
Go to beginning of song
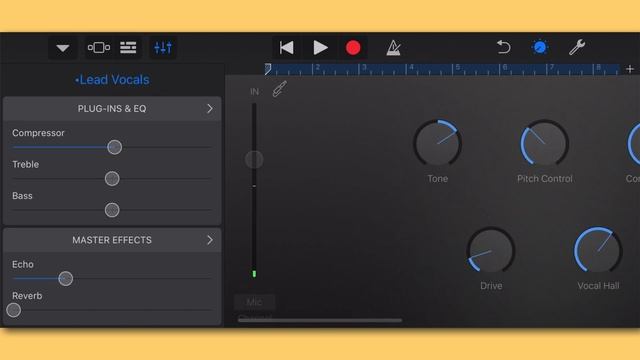[287, 48]
